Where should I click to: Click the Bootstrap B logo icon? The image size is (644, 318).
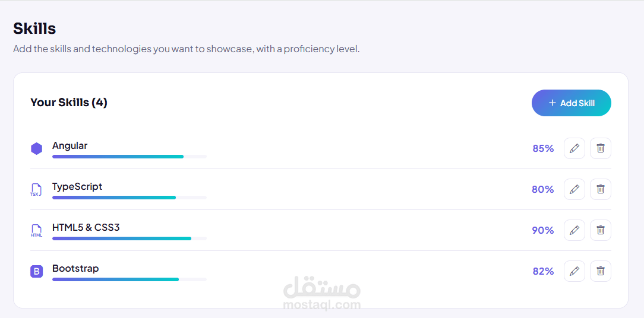point(37,271)
